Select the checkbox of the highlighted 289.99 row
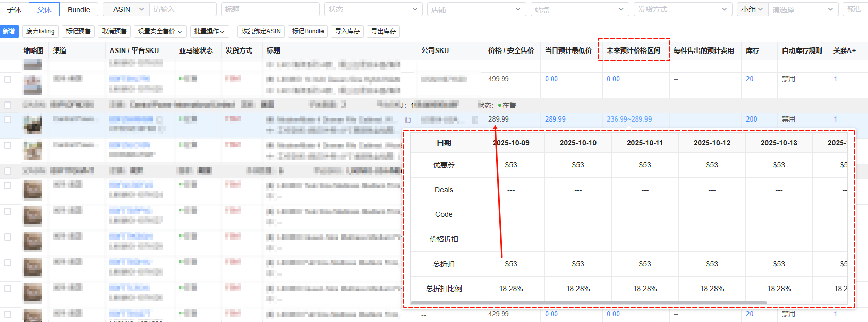The height and width of the screenshot is (322, 868). coord(8,120)
